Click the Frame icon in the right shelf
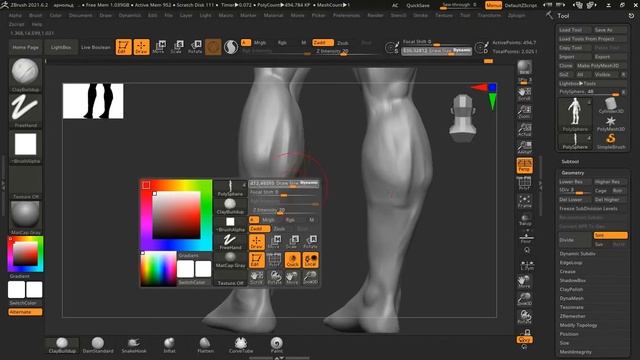The width and height of the screenshot is (640, 360). click(524, 201)
